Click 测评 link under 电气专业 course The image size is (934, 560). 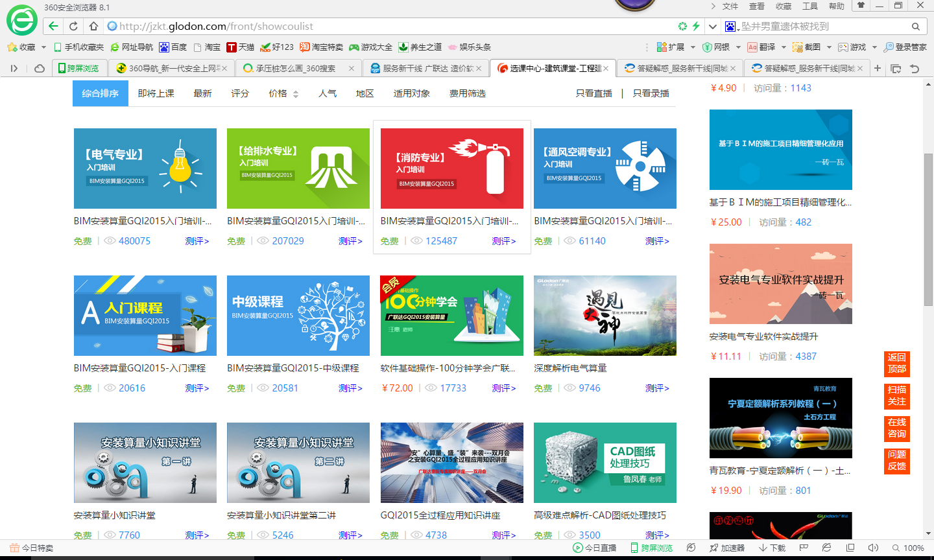tap(197, 241)
